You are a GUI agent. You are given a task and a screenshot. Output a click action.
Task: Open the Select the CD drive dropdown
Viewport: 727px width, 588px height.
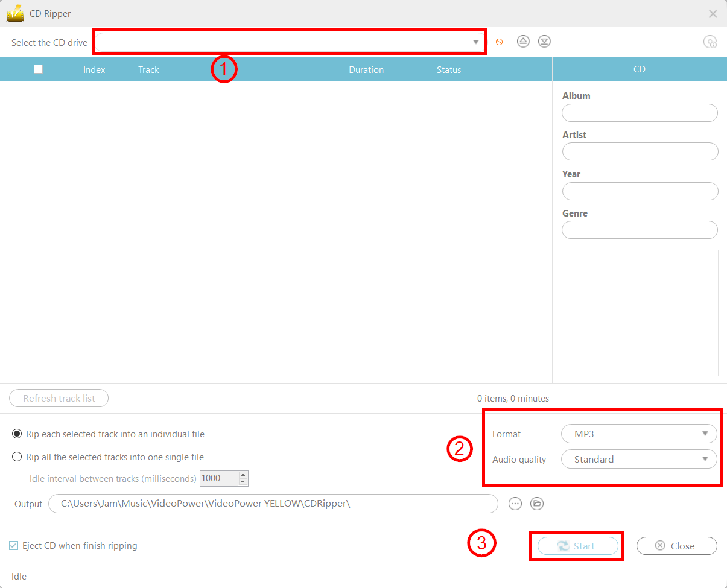[x=290, y=42]
